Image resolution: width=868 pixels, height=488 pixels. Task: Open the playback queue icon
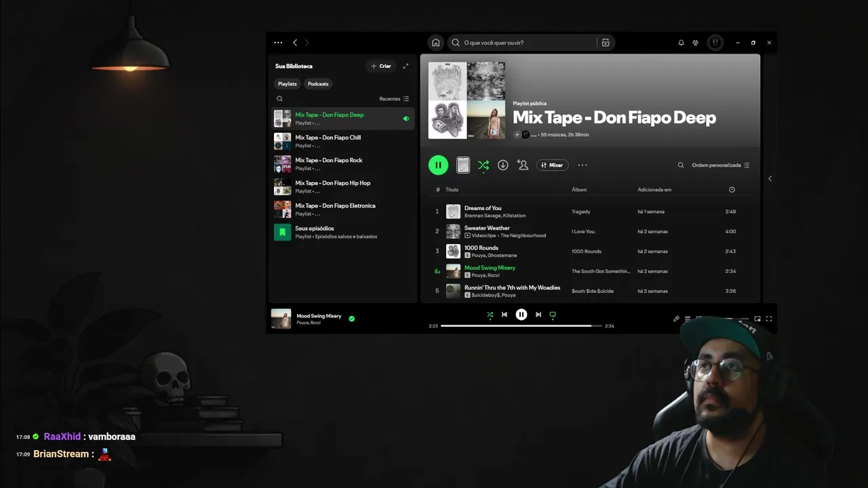click(x=688, y=319)
